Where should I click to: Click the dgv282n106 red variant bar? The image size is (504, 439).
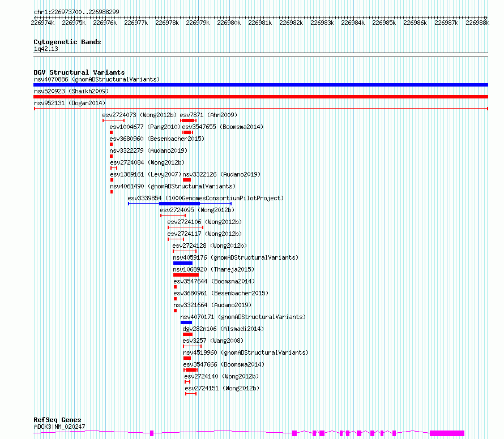187,334
